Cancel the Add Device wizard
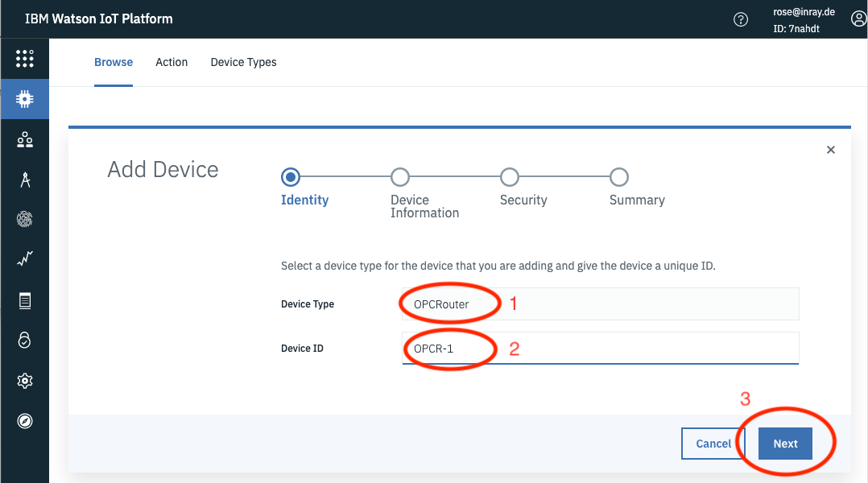 coord(713,443)
